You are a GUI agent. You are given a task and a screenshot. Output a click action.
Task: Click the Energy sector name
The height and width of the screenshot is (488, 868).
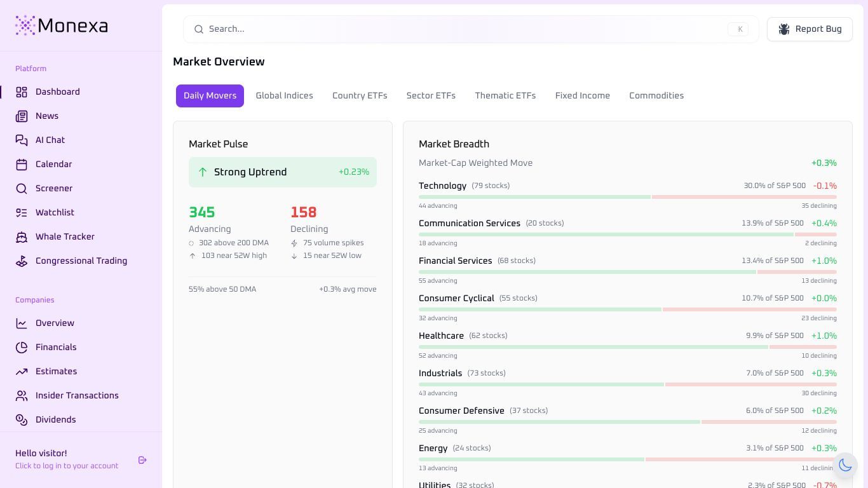coord(433,449)
